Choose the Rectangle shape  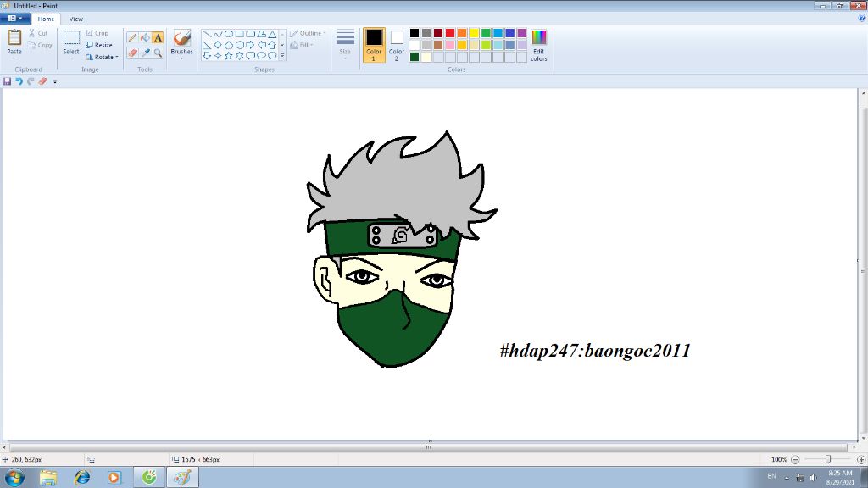[240, 34]
